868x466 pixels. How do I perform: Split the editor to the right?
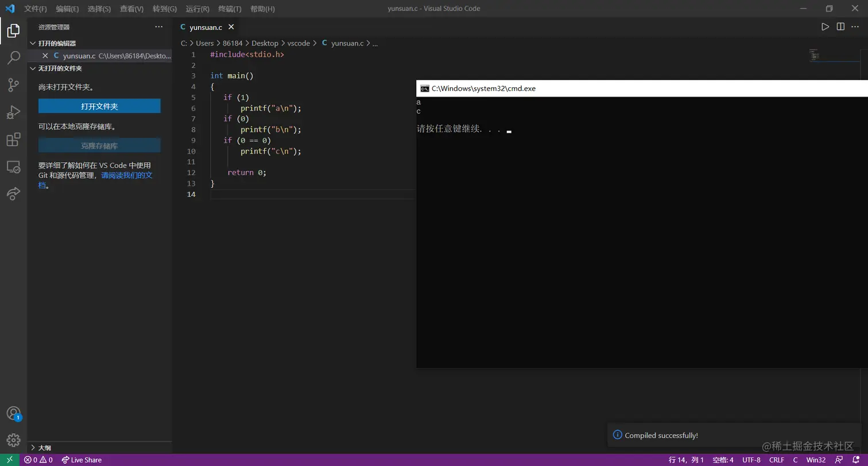840,27
